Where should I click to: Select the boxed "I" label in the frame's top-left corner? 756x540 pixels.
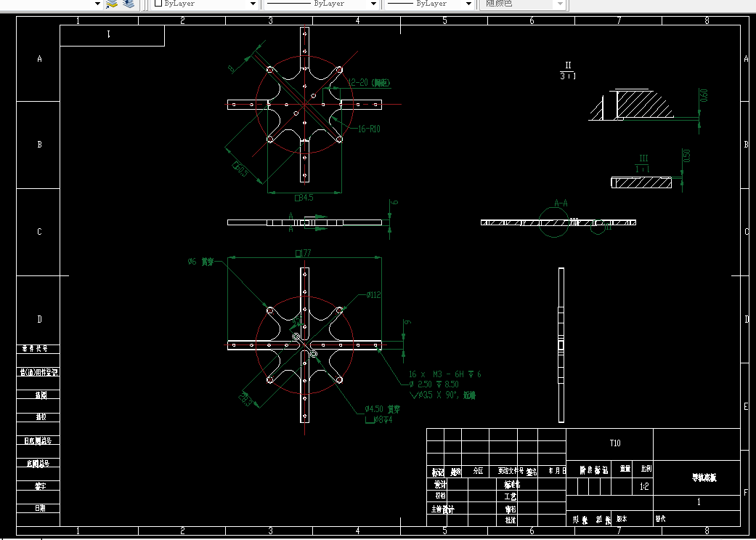coord(108,33)
